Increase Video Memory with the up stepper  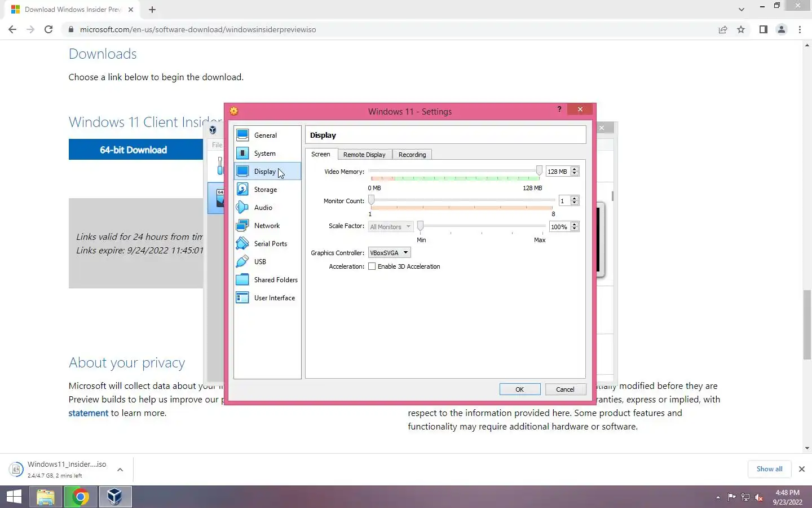575,169
